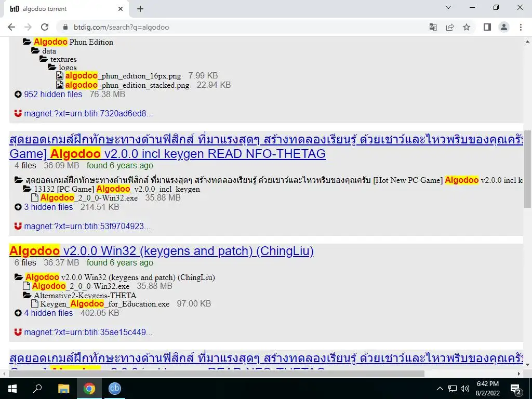Expand the 3 hidden files
Screen dimensions: 532x399
48,207
